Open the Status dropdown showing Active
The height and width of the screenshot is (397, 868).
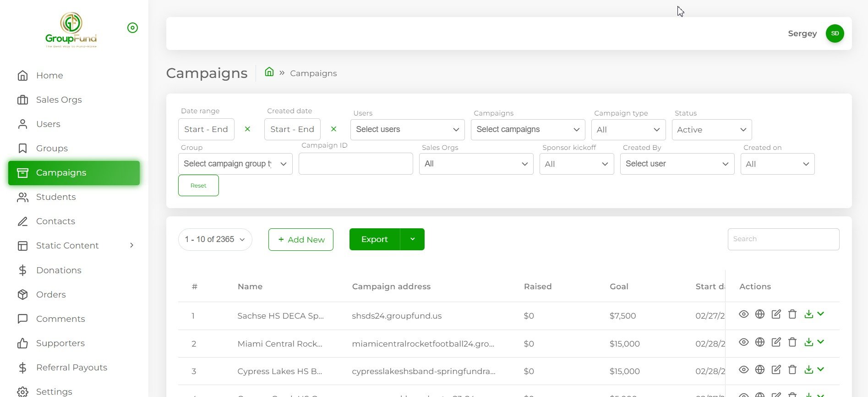[x=711, y=130]
